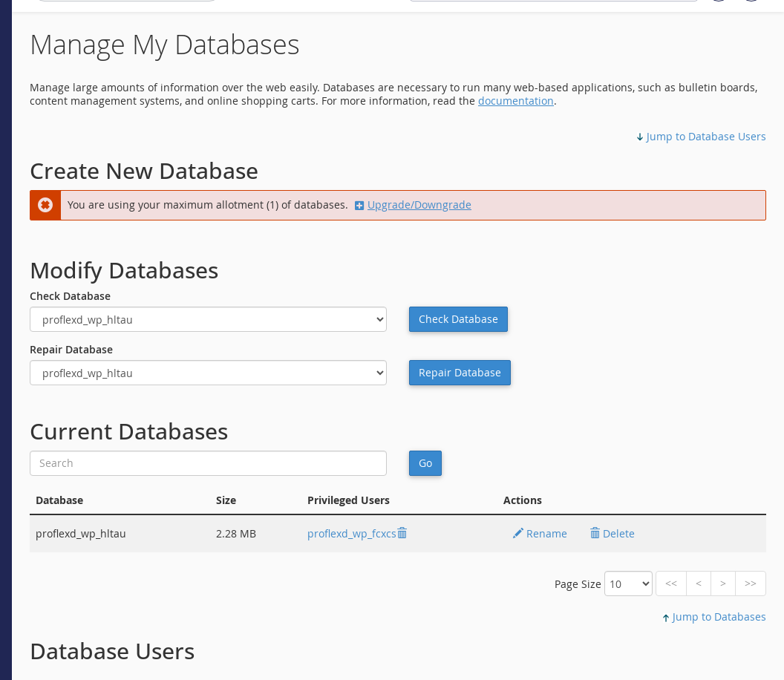The height and width of the screenshot is (680, 784).
Task: Click the trash icon beside proflexd_wp_fcxcs user
Action: (x=402, y=533)
